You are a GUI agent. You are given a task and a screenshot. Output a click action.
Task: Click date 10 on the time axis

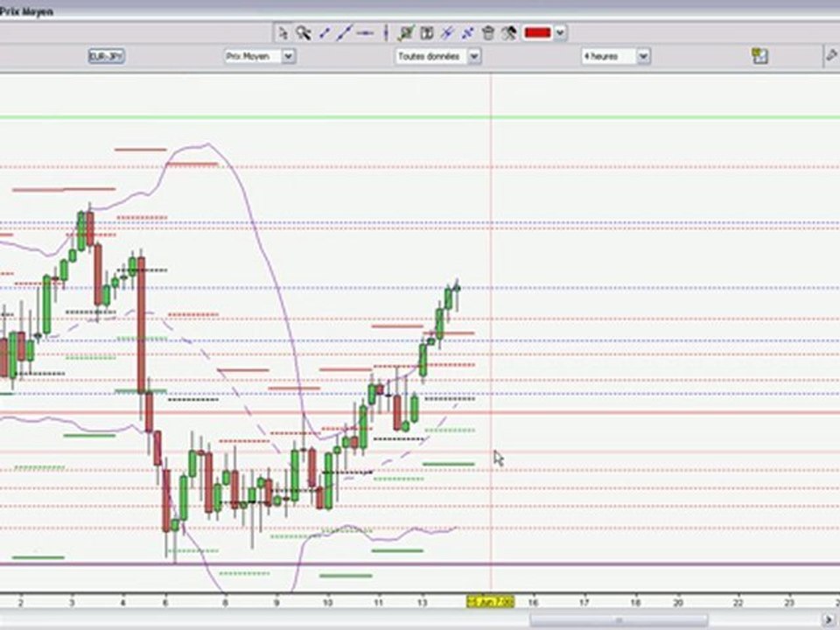coord(327,602)
